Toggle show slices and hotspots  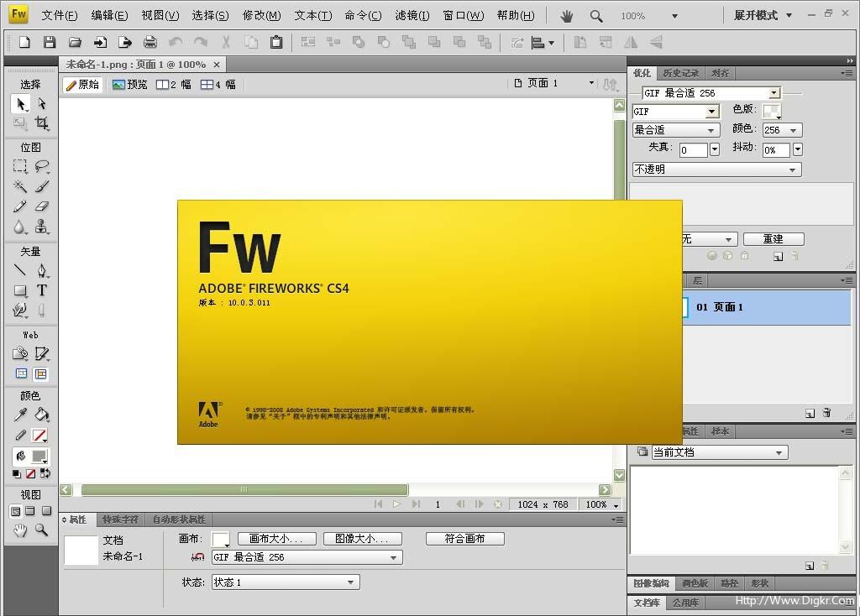[x=40, y=373]
